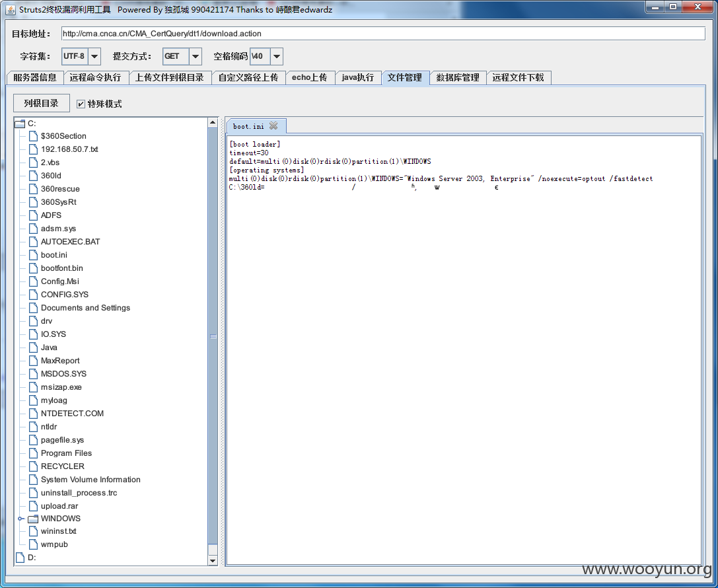Open the 数据库管理 tab
This screenshot has height=588, width=718.
point(458,77)
